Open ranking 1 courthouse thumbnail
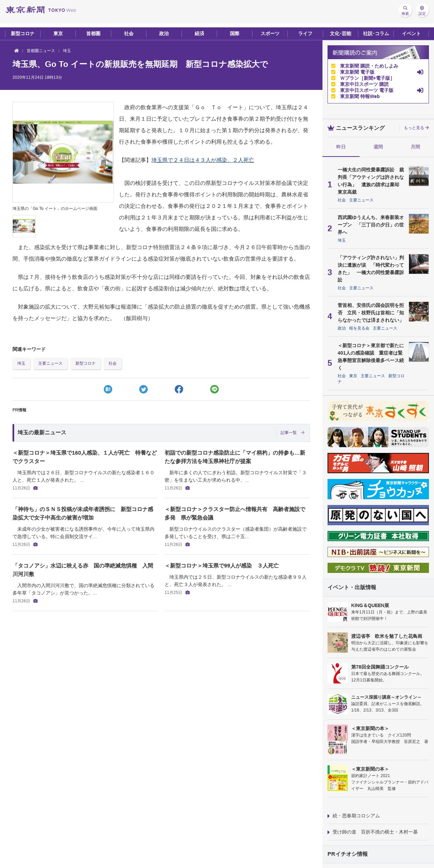Image resolution: width=434 pixels, height=868 pixels. tap(418, 176)
